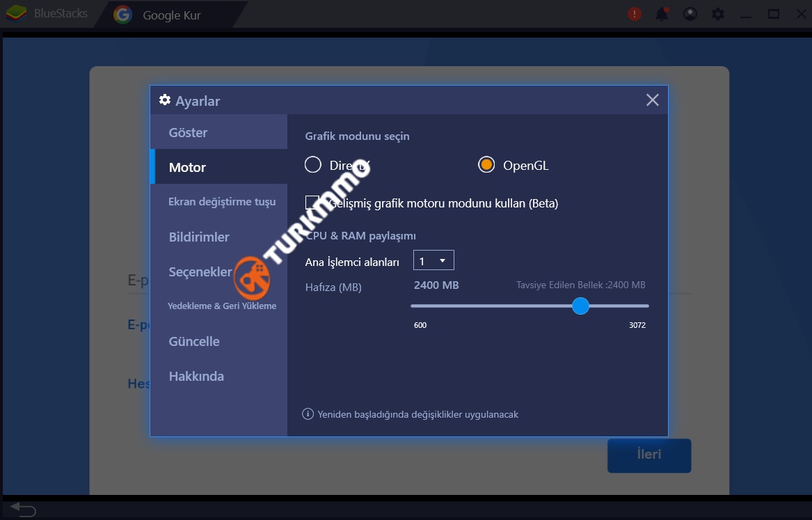This screenshot has width=812, height=520.
Task: Open the Bildirimler settings section
Action: (199, 237)
